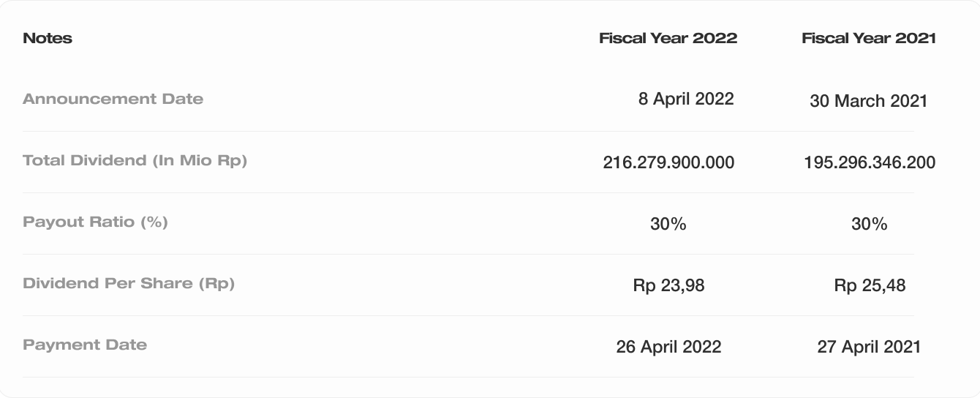Click the word 2022 in fiscal year header
The width and height of the screenshot is (980, 398).
click(x=714, y=38)
